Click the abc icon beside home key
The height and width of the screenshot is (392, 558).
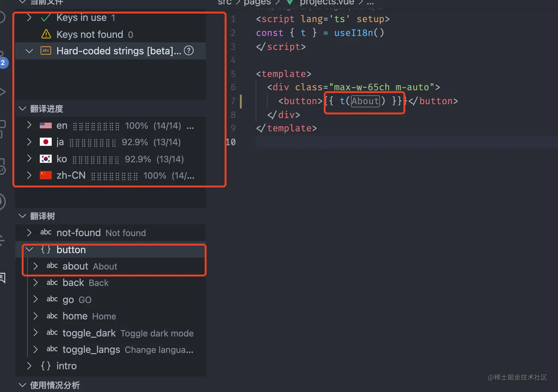(52, 316)
